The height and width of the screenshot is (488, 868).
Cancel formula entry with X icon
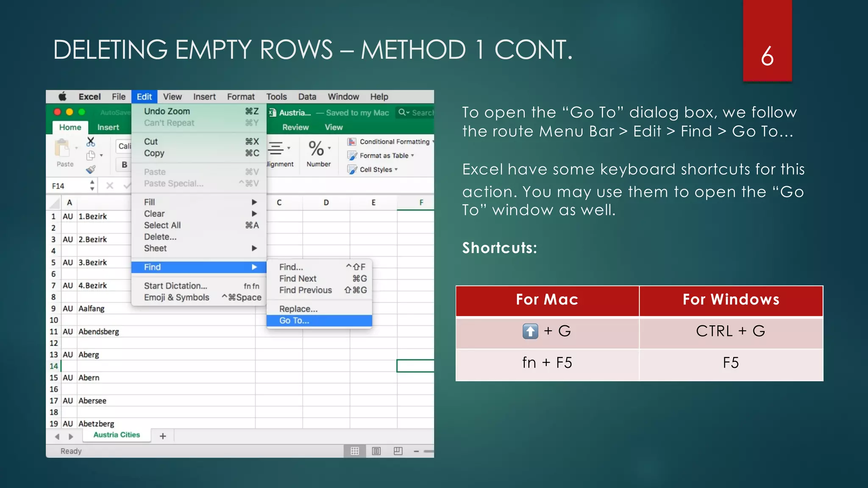pyautogui.click(x=109, y=186)
